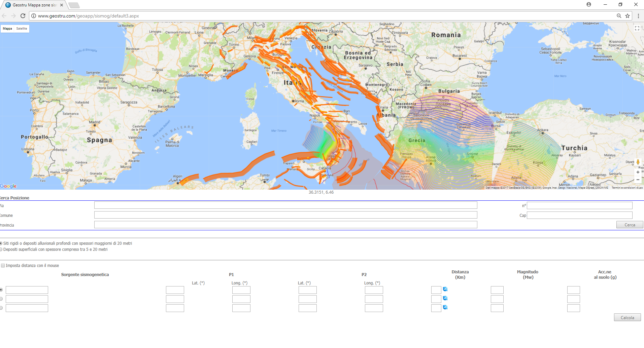Refresh distance for the first source row
This screenshot has width=644, height=348.
pyautogui.click(x=445, y=289)
